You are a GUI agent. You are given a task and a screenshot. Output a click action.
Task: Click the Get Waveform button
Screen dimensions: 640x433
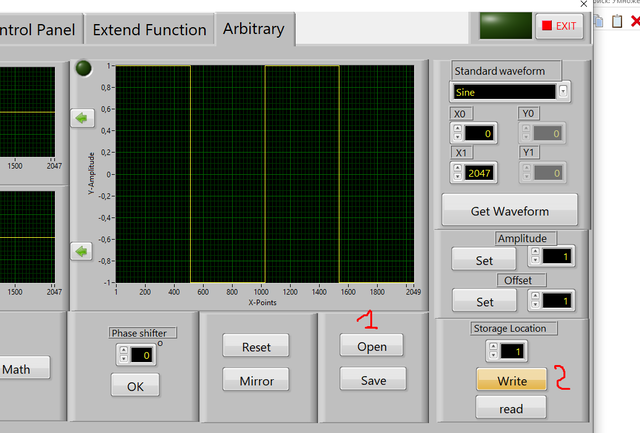pos(509,210)
